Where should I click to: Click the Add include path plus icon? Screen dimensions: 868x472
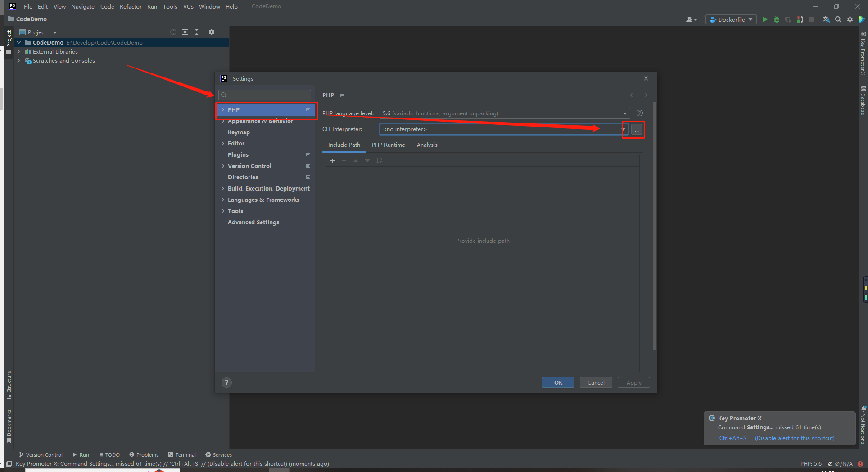click(x=332, y=161)
